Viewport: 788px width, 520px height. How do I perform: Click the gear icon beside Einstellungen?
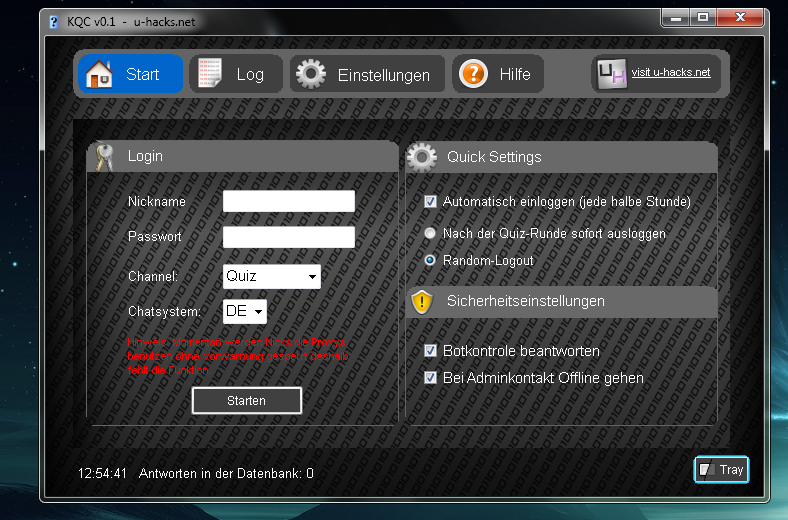tap(311, 75)
